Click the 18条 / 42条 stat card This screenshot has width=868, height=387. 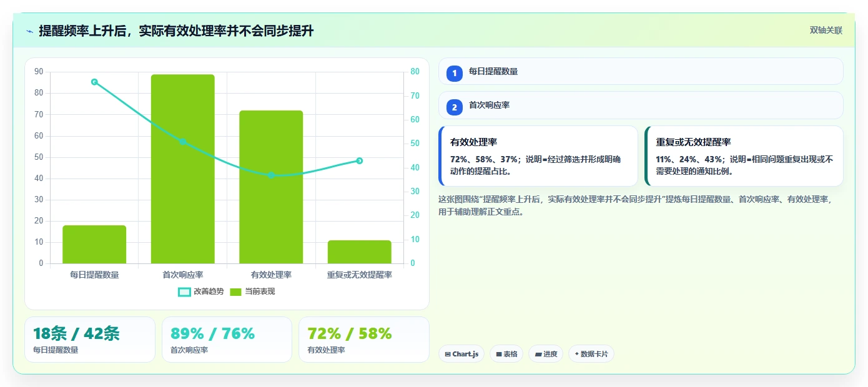90,340
